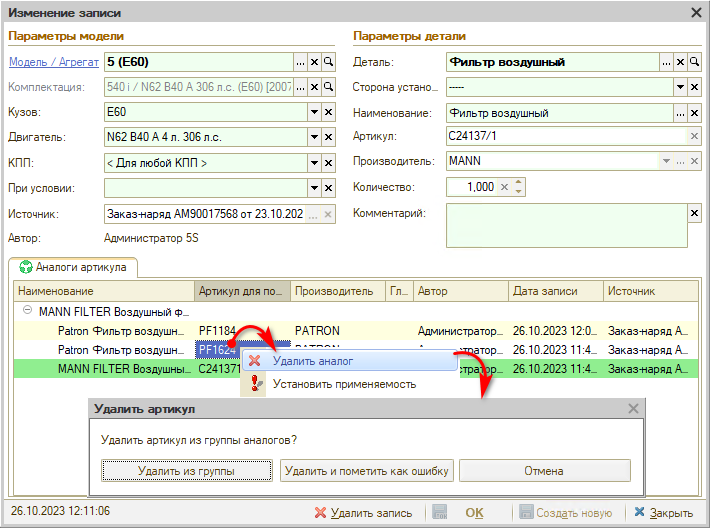
Task: Open Комплектация selection ellipsis button
Action: (300, 87)
